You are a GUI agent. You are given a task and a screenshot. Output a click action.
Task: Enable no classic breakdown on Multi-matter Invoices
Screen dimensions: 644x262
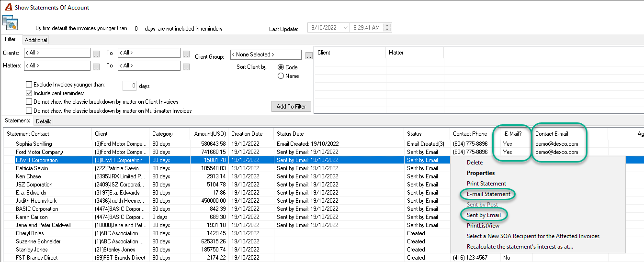(29, 110)
